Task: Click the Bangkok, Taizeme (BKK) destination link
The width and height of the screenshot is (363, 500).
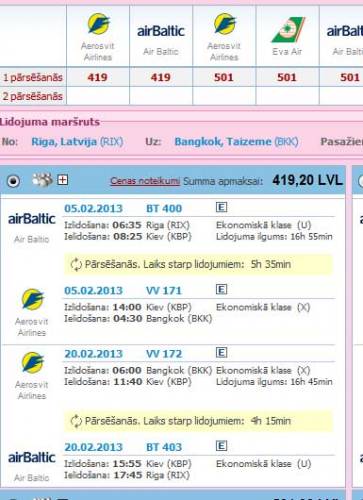Action: pyautogui.click(x=236, y=142)
